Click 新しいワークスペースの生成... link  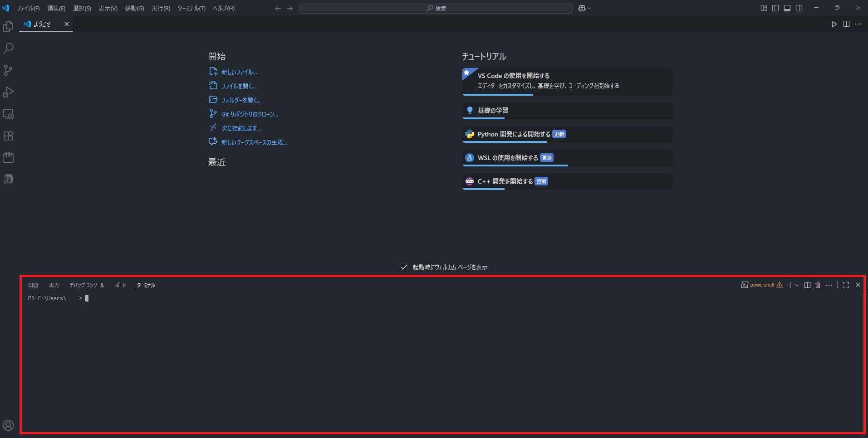point(254,142)
